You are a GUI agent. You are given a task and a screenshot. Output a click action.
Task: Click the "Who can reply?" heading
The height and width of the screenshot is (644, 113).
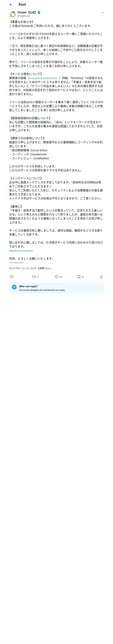28,286
